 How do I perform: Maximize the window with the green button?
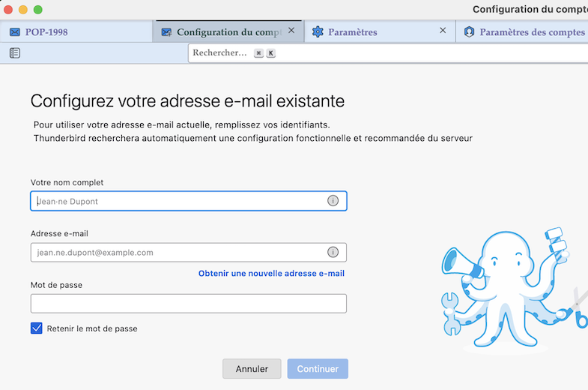point(38,10)
